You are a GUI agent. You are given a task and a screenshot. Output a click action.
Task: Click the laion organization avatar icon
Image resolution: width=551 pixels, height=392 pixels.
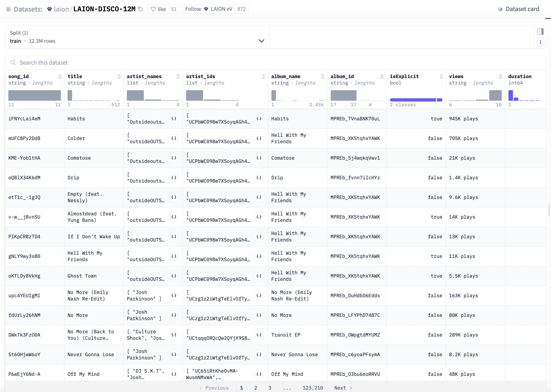(x=49, y=9)
